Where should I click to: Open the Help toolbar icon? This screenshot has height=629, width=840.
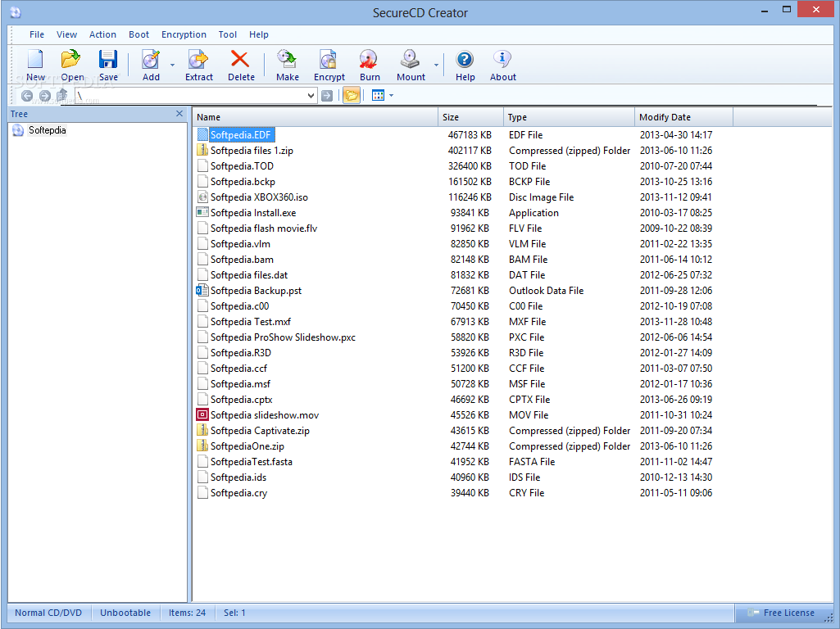tap(465, 65)
